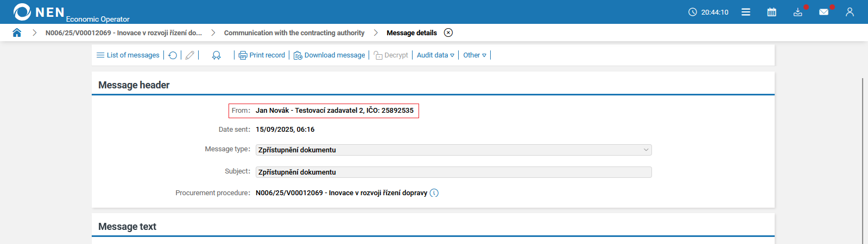The height and width of the screenshot is (244, 868).
Task: Click Print record
Action: 267,55
